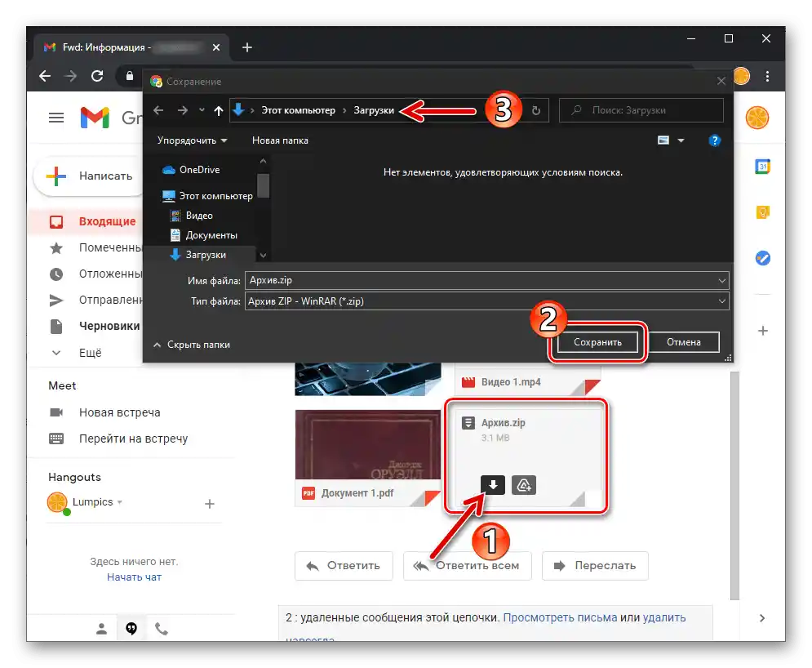Open the Google account avatar in Gmail
This screenshot has width=812, height=668.
click(757, 118)
